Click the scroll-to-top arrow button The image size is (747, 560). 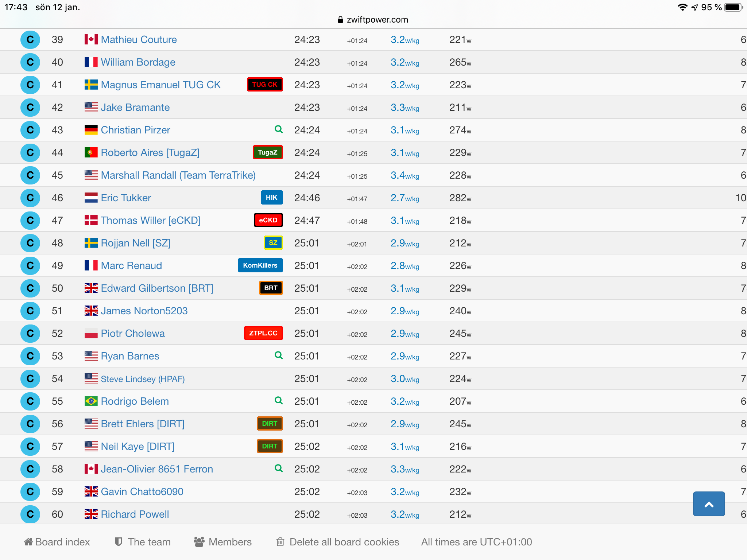pyautogui.click(x=708, y=504)
